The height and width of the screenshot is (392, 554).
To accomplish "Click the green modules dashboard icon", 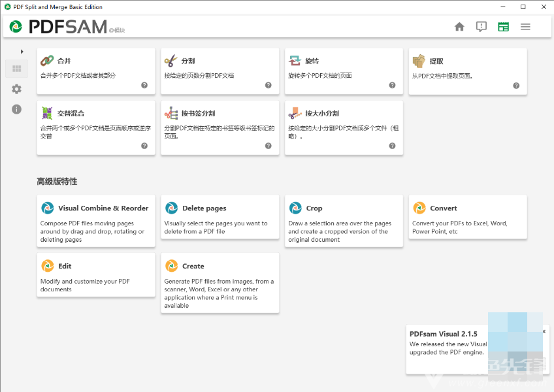I will point(504,27).
